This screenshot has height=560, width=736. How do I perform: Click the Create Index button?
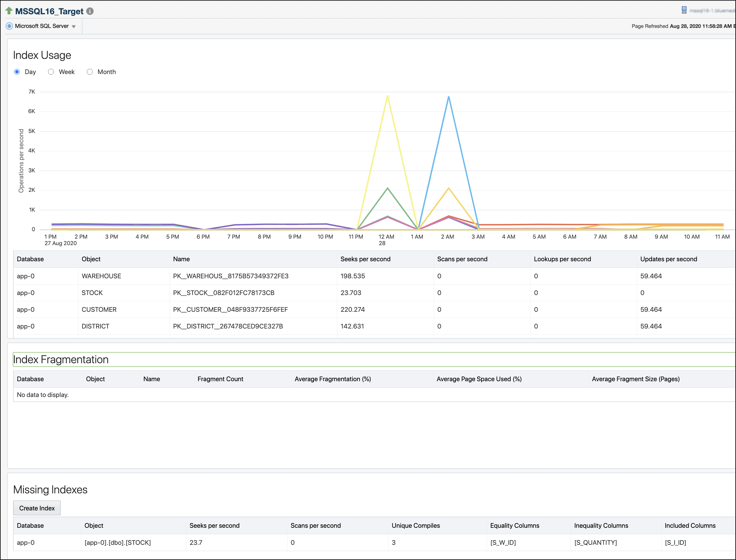tap(37, 508)
